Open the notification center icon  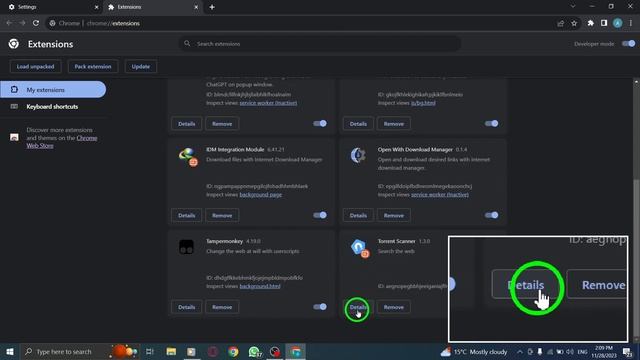pos(627,351)
